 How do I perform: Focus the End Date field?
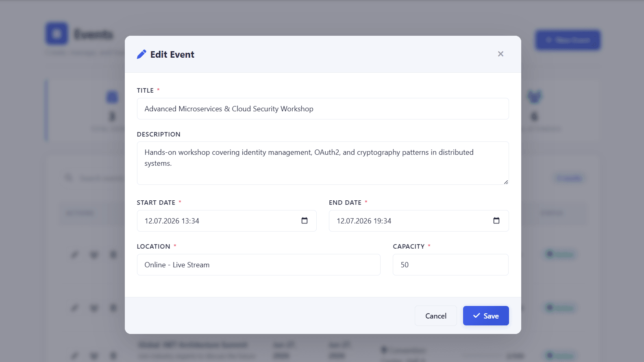tap(419, 221)
